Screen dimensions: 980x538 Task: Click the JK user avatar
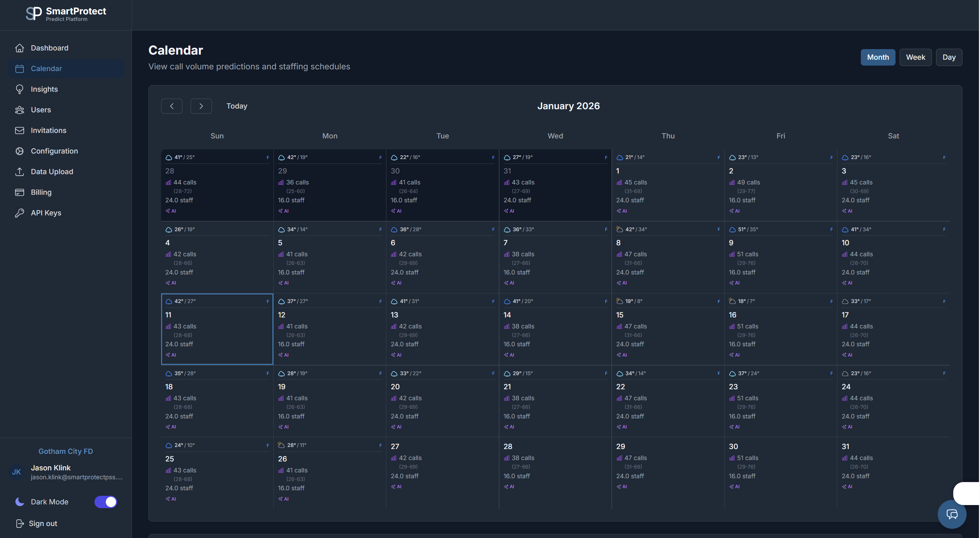coord(16,472)
